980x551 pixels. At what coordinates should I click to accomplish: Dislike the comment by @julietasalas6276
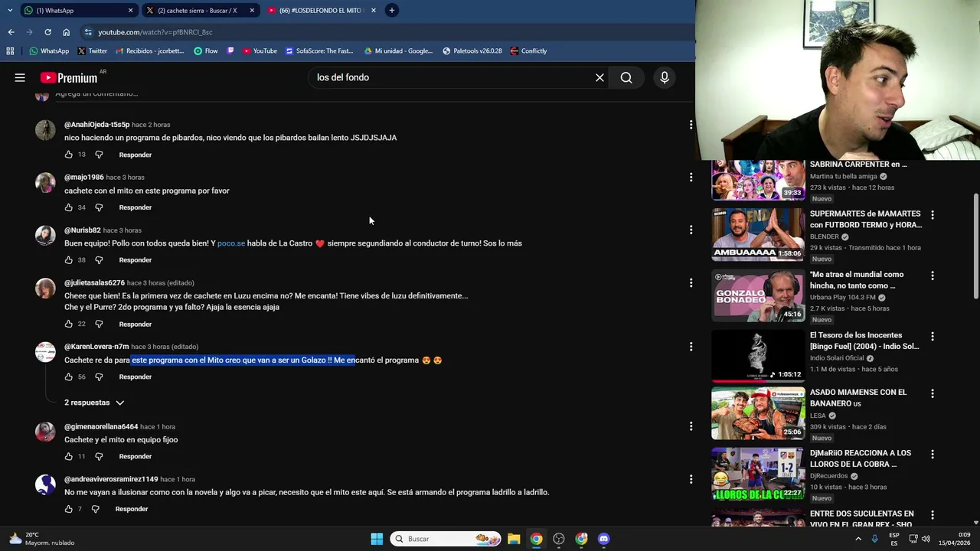pos(99,324)
